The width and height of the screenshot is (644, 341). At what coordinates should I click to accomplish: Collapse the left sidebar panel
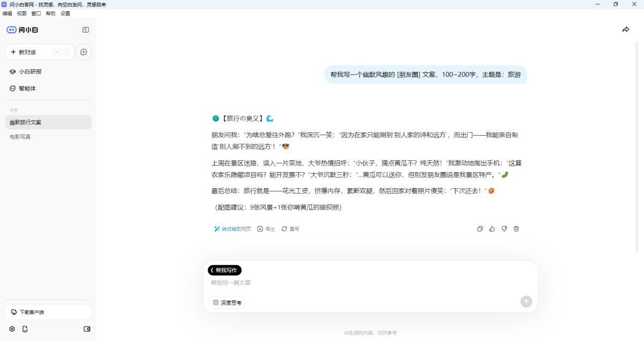pyautogui.click(x=85, y=29)
